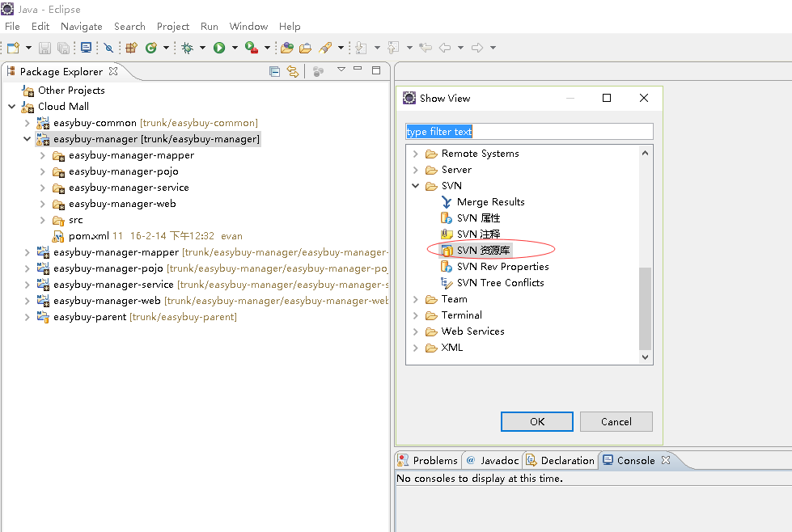Close the Console tab
This screenshot has width=792, height=532.
pyautogui.click(x=666, y=460)
